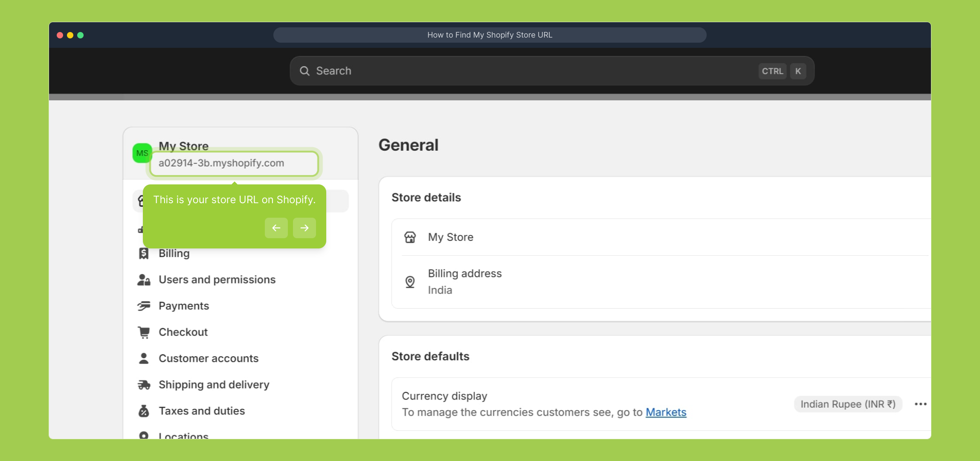Click the green MS store avatar
The height and width of the screenshot is (461, 980).
click(142, 153)
